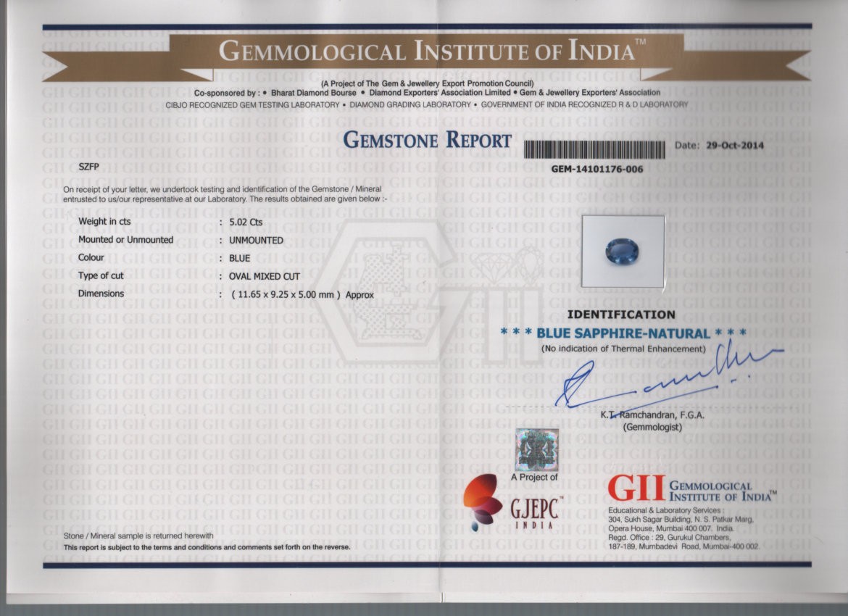848x616 pixels.
Task: Select BLUE SAPPHIRE-NATURAL result text
Action: 623,333
